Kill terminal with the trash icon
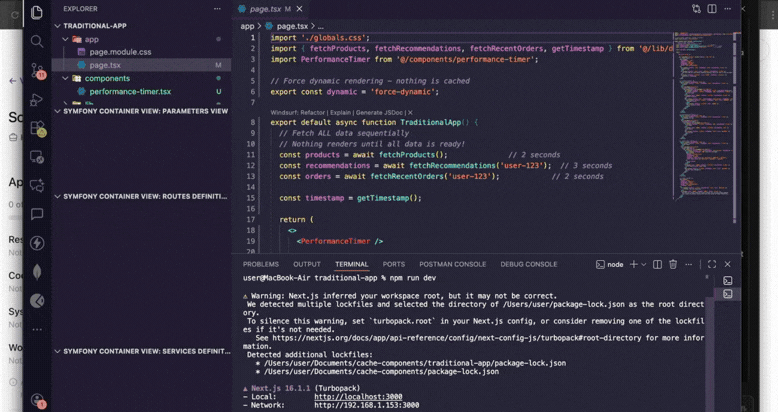 [673, 264]
